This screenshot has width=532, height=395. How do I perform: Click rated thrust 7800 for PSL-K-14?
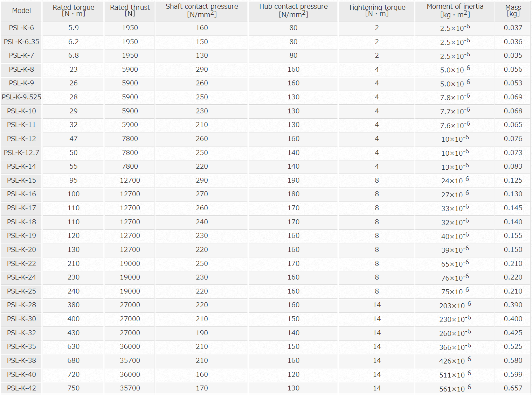[x=130, y=167]
